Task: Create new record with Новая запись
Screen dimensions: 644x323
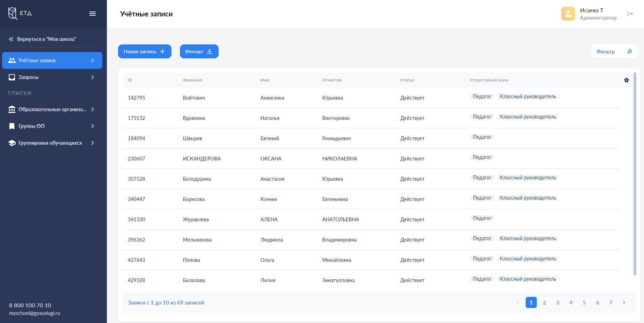Action: [145, 51]
